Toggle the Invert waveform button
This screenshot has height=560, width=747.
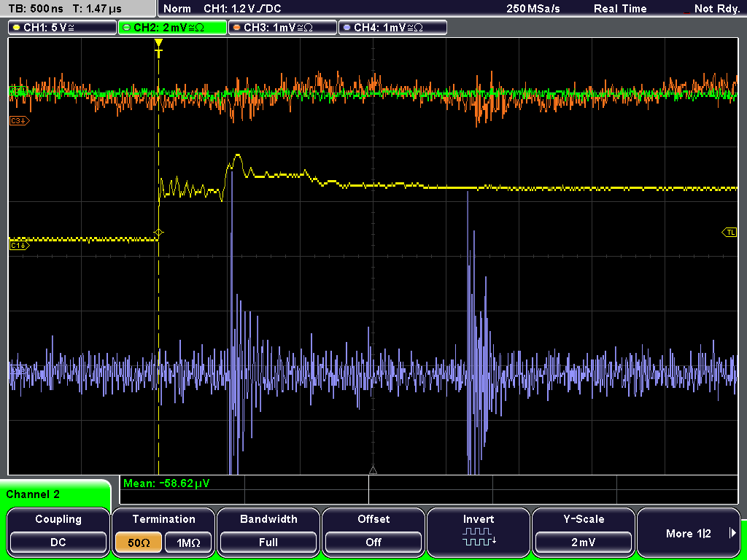tap(479, 532)
